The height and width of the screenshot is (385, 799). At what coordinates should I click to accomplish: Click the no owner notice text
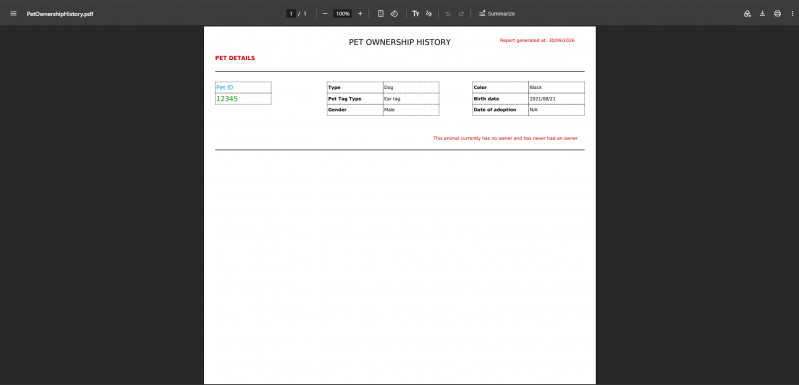coord(505,138)
